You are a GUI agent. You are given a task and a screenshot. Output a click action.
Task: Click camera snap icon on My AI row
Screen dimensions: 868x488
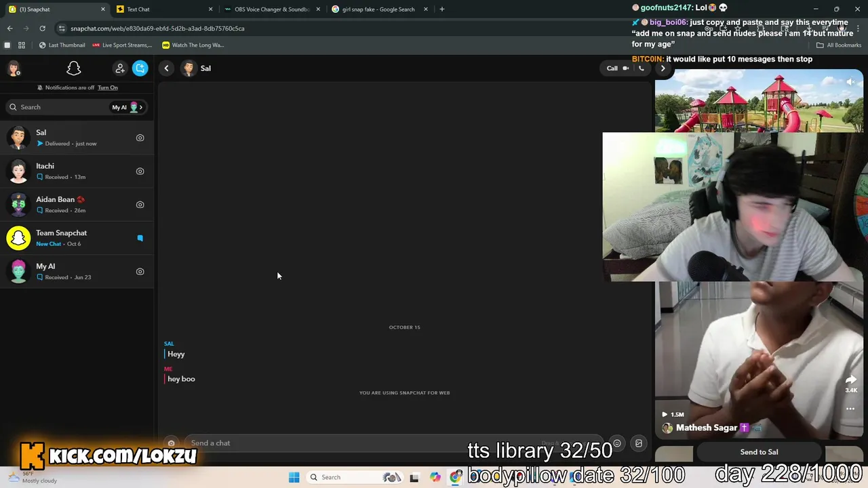pyautogui.click(x=140, y=271)
